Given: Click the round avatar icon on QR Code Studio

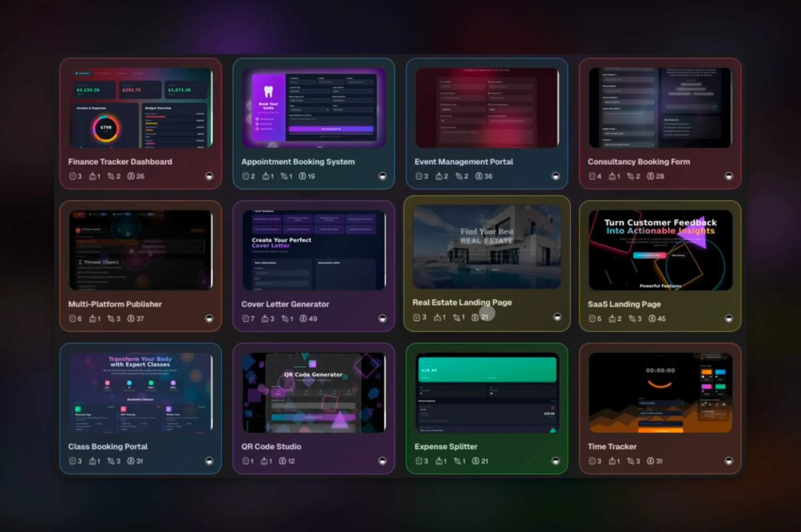Looking at the screenshot, I should [382, 461].
